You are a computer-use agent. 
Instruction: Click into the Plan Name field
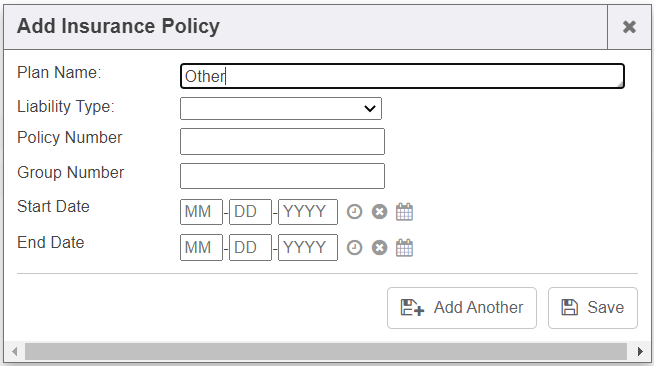pyautogui.click(x=402, y=76)
